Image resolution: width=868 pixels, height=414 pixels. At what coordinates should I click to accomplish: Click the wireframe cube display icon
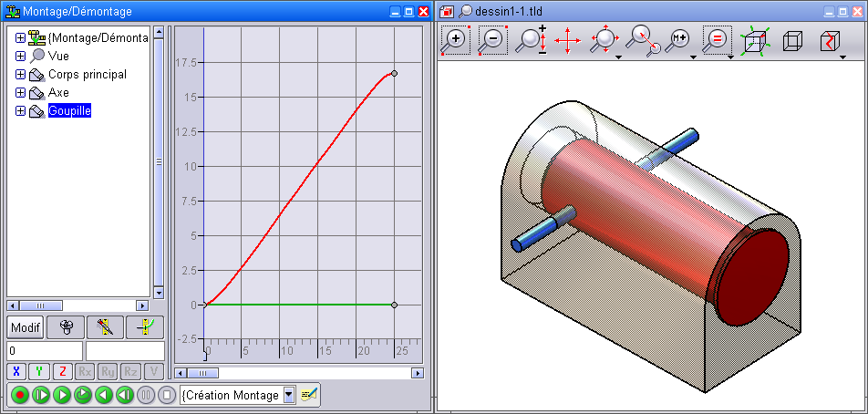[x=791, y=40]
